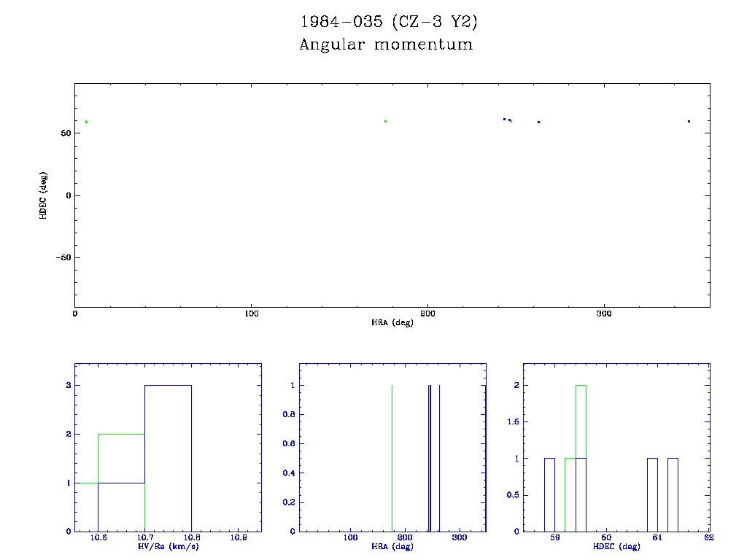Click the "300" tick label on the scatter x-axis
Image resolution: width=747 pixels, height=560 pixels.
click(603, 314)
